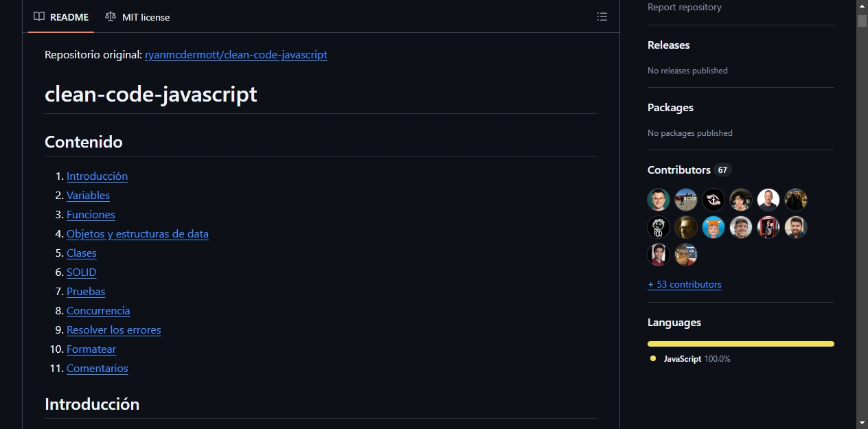Click the vertical scrollbar thumb
The width and height of the screenshot is (868, 429).
pos(862,20)
